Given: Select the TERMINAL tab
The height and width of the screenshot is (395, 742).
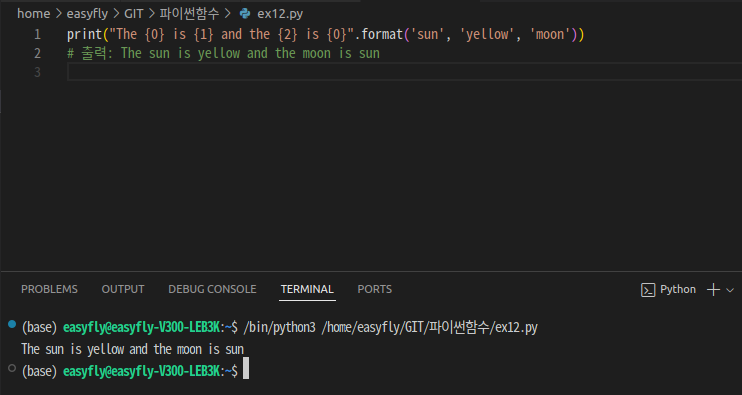Looking at the screenshot, I should pyautogui.click(x=307, y=289).
